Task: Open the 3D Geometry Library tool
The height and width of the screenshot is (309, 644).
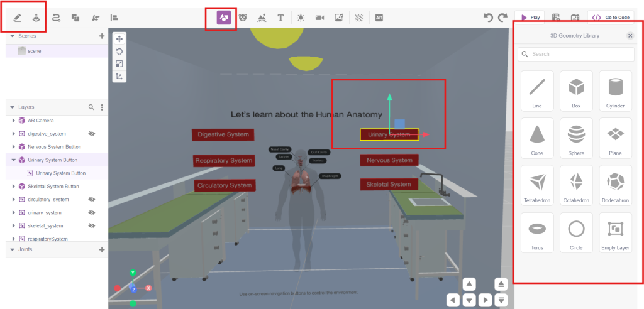Action: pos(223,18)
